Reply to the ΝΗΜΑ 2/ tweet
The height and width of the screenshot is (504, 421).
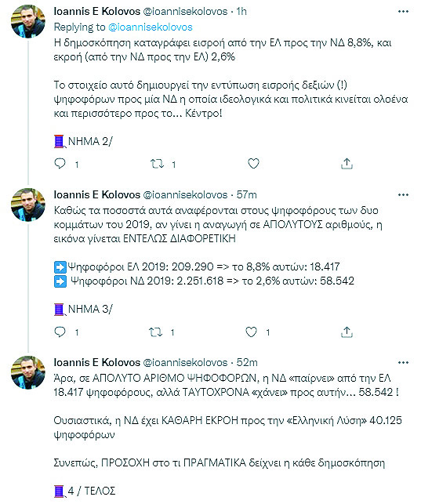(x=60, y=164)
